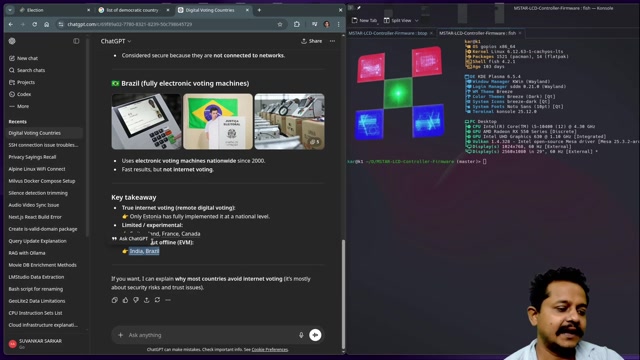Start a New chat
640x360 pixels.
coord(24,58)
